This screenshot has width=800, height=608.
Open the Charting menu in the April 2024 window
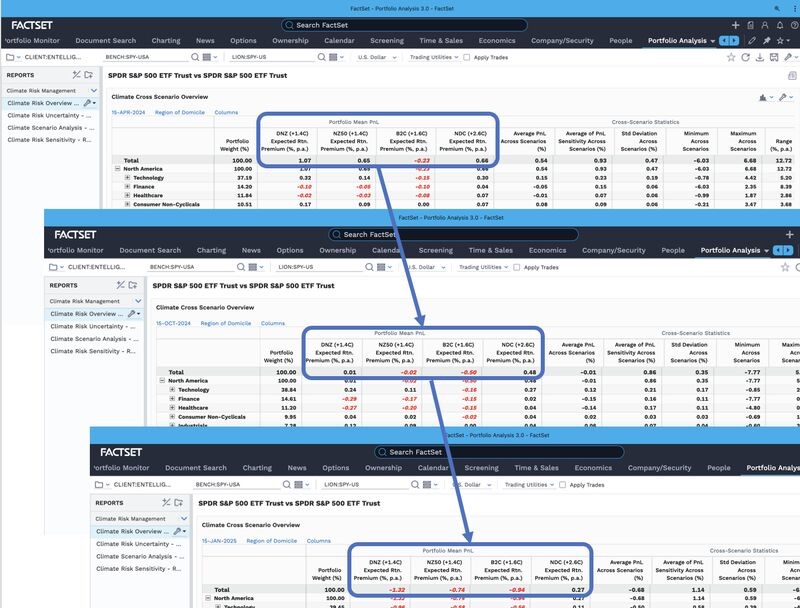(166, 40)
